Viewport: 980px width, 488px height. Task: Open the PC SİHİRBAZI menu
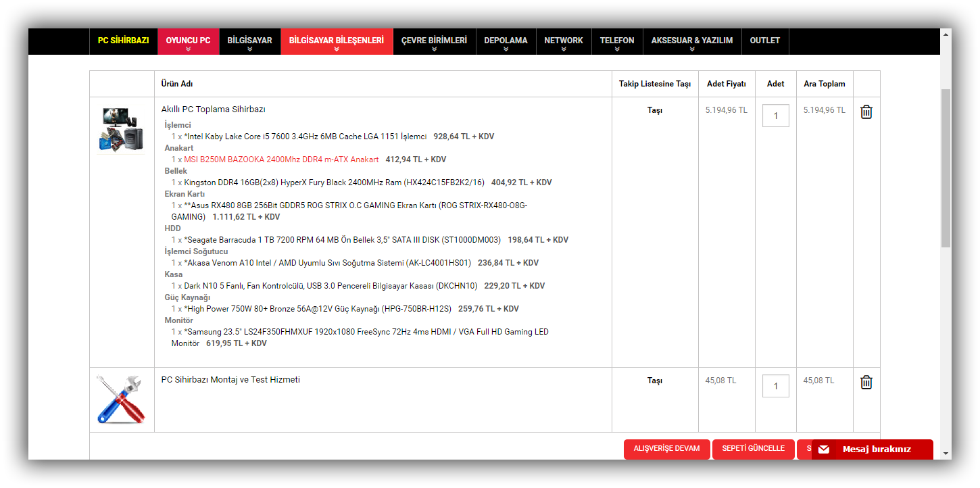tap(123, 41)
